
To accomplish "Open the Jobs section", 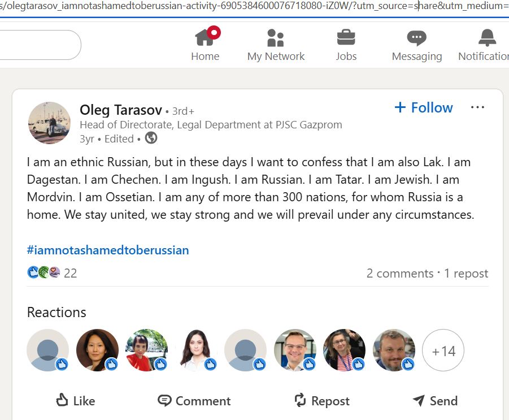I will tap(346, 45).
